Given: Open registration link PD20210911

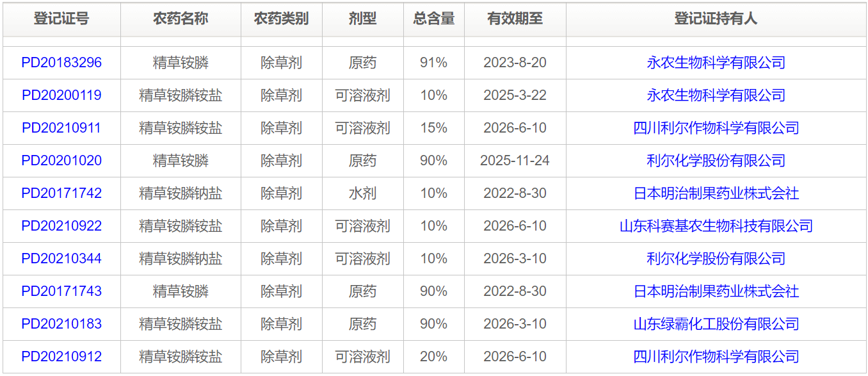Looking at the screenshot, I should (61, 128).
